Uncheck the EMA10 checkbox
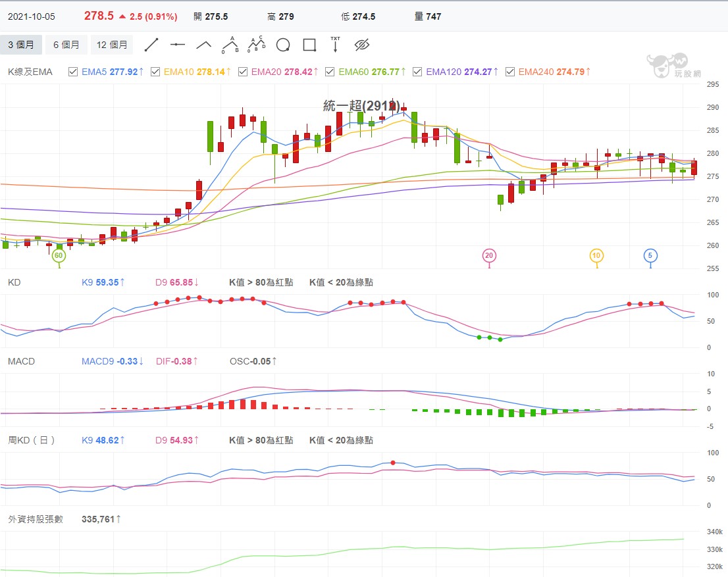This screenshot has height=577, width=728. pyautogui.click(x=155, y=72)
